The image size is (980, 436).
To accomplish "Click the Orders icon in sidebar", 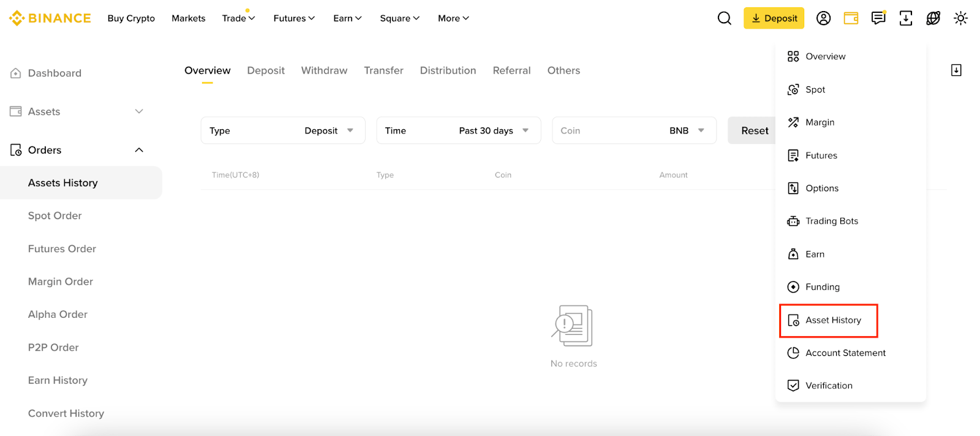I will click(16, 150).
